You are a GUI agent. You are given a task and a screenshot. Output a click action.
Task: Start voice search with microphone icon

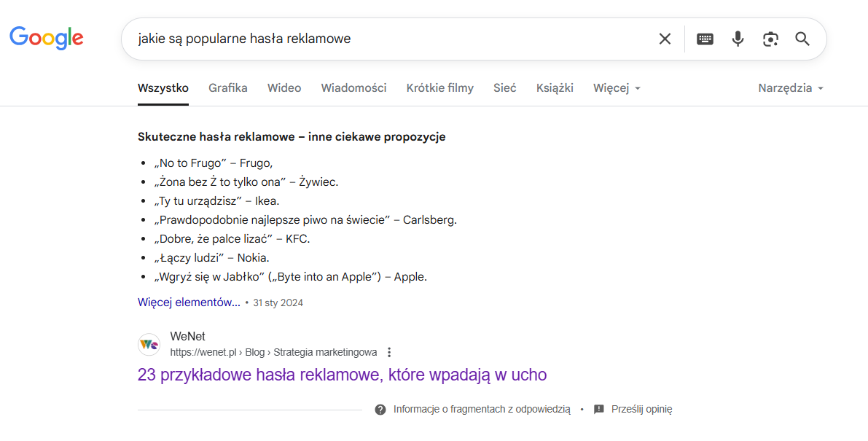tap(738, 39)
